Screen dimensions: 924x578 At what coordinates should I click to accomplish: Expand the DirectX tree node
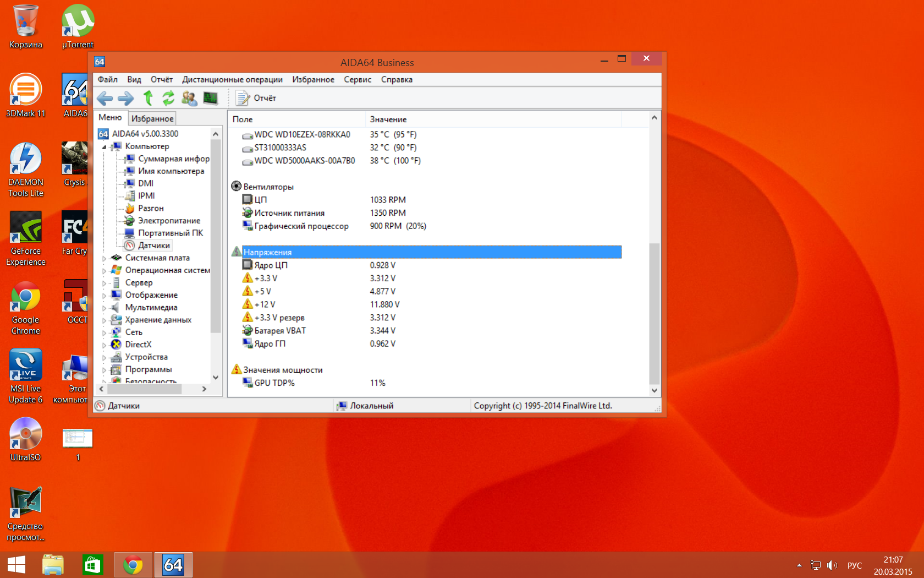click(104, 345)
